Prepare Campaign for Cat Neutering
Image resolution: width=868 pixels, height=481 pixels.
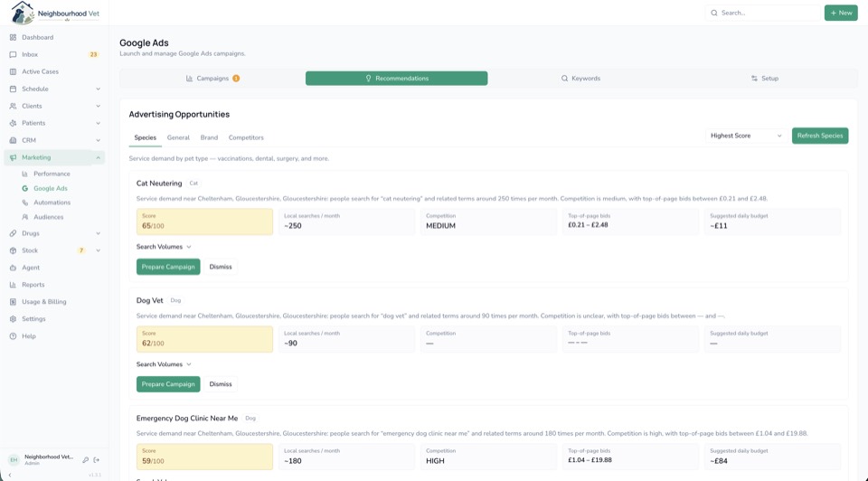click(168, 267)
